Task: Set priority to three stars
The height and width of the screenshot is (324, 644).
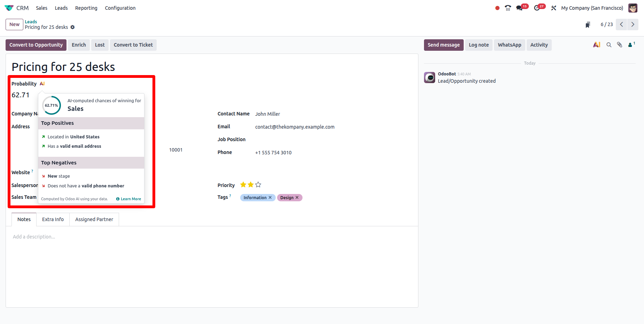Action: pyautogui.click(x=258, y=185)
